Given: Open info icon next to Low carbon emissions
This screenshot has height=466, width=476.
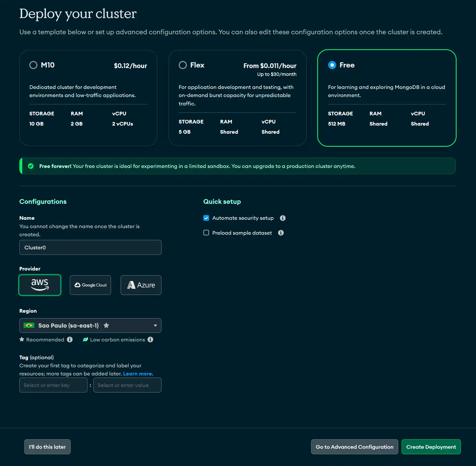Looking at the screenshot, I should pos(150,339).
